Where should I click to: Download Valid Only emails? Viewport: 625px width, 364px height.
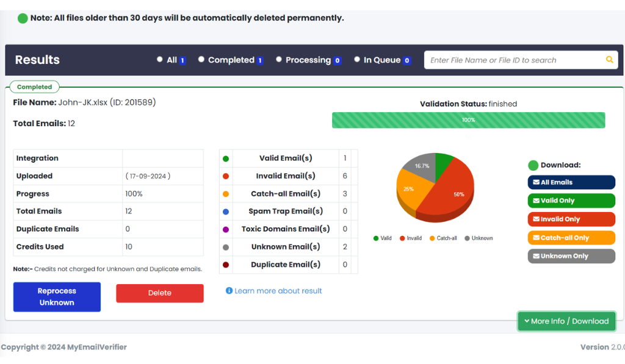[x=571, y=201]
